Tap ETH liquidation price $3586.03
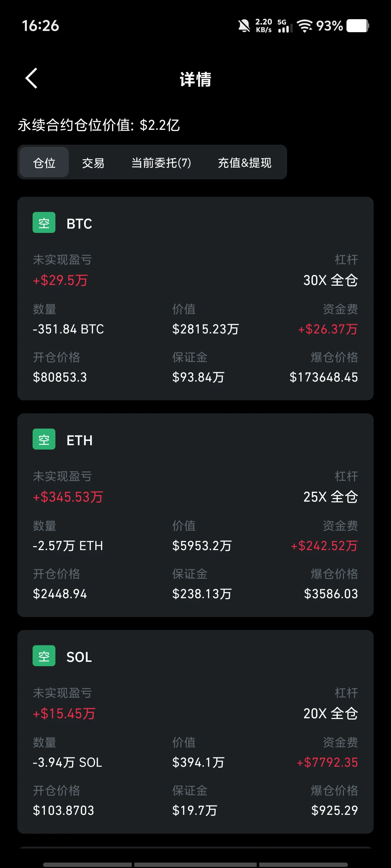 [x=331, y=594]
